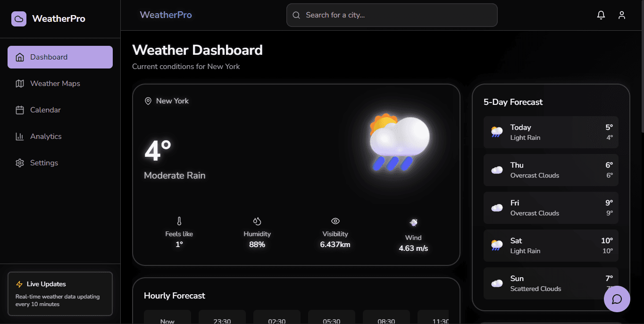
Task: Open the user profile icon
Action: (621, 15)
